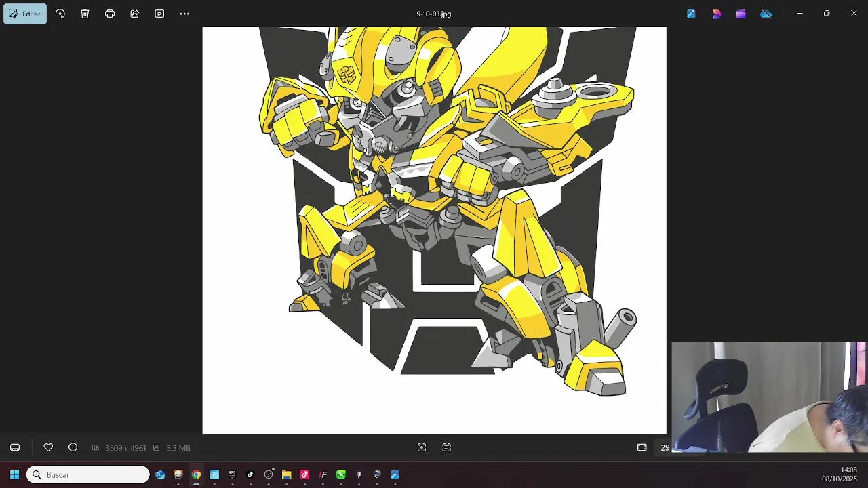The image size is (868, 488).
Task: Open File Explorer folder in taskbar
Action: point(287,474)
